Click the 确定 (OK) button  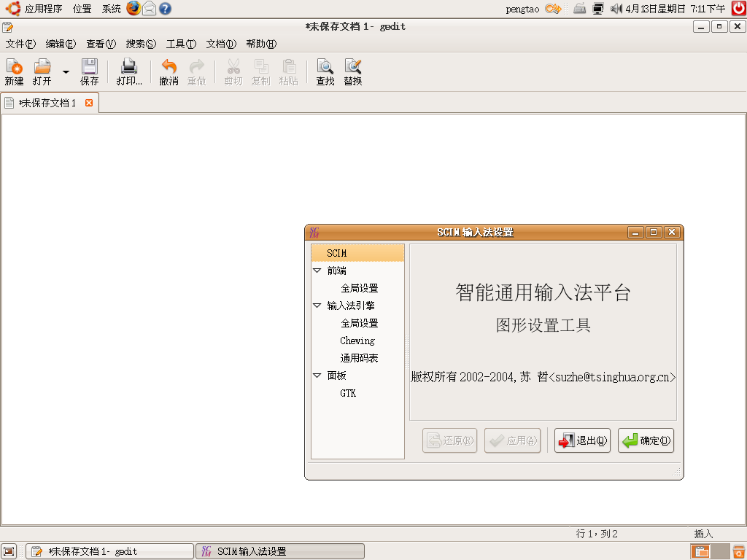(x=646, y=440)
